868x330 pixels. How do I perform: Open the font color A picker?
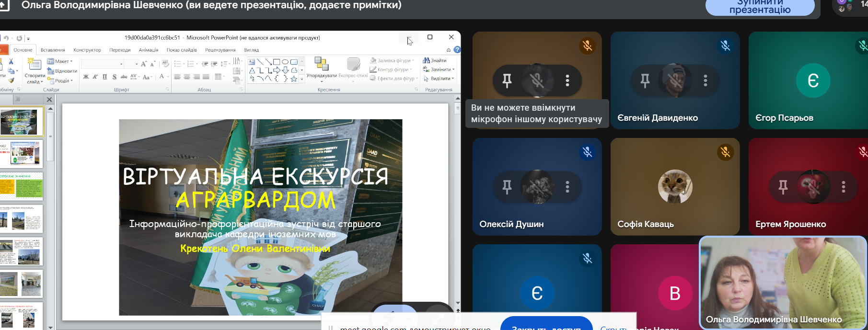point(162,77)
